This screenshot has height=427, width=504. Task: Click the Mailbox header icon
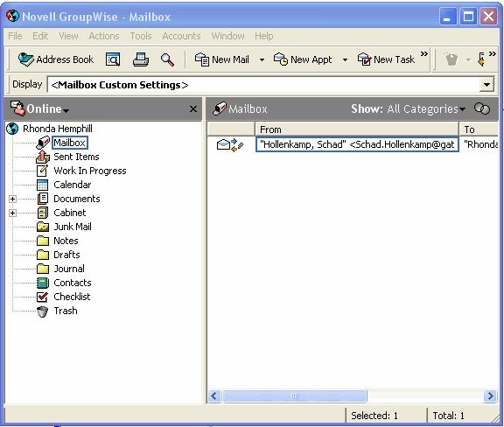tap(220, 108)
